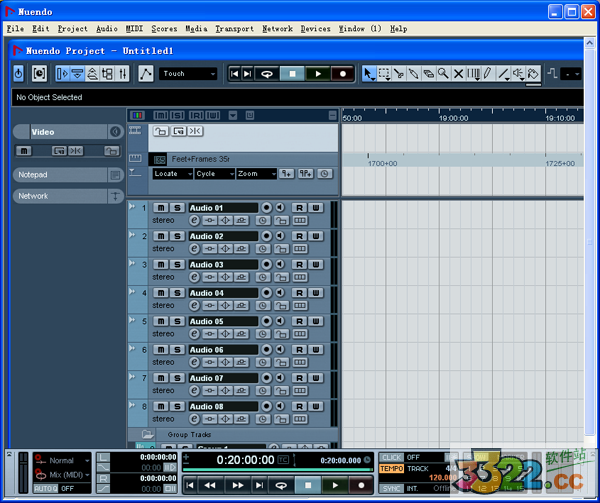Mute track Audio 07
This screenshot has width=600, height=503.
[x=161, y=378]
